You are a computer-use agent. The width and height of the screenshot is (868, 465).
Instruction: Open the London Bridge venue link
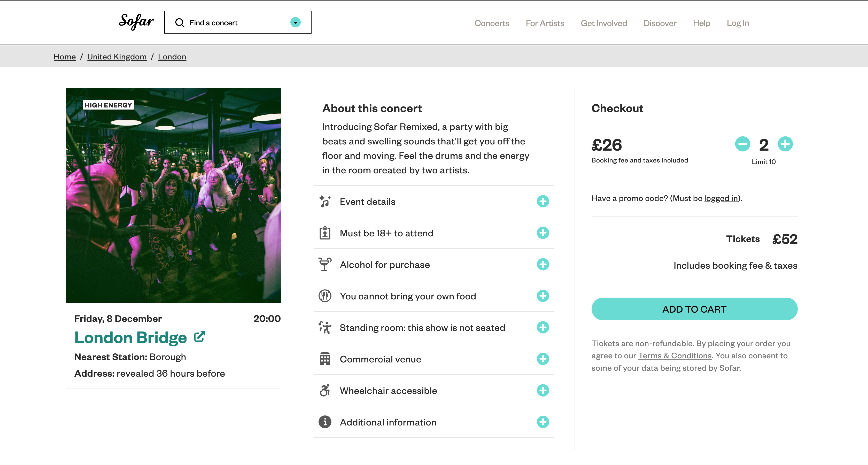pos(130,338)
